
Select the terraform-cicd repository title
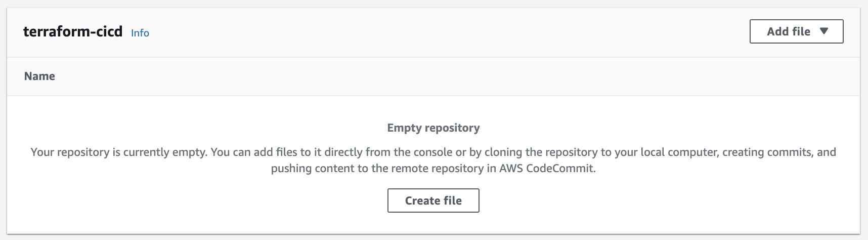[73, 31]
